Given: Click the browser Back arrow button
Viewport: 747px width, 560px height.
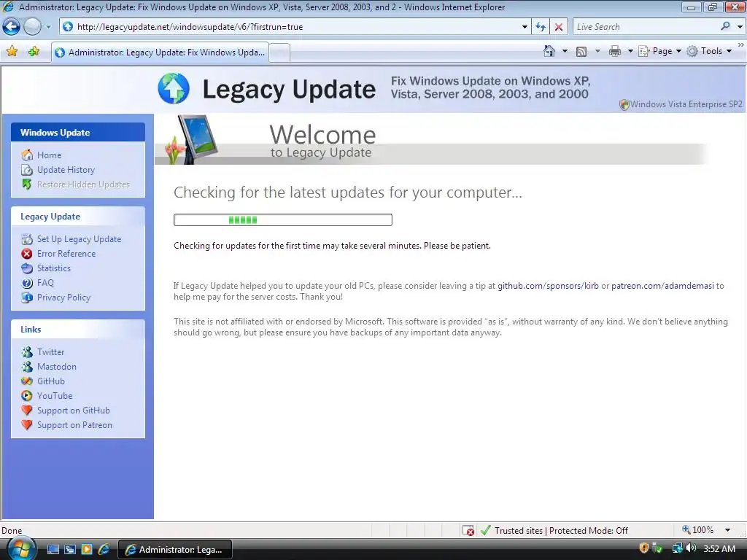Looking at the screenshot, I should pos(12,27).
